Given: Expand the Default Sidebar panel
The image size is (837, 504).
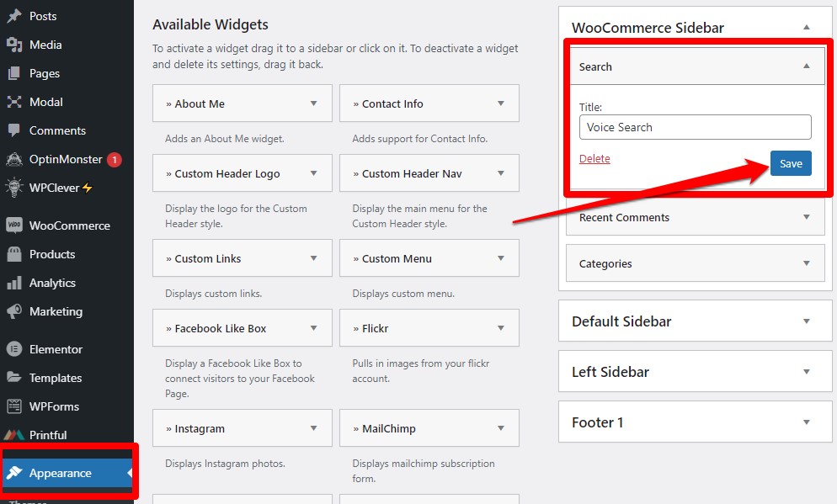Looking at the screenshot, I should coord(806,321).
